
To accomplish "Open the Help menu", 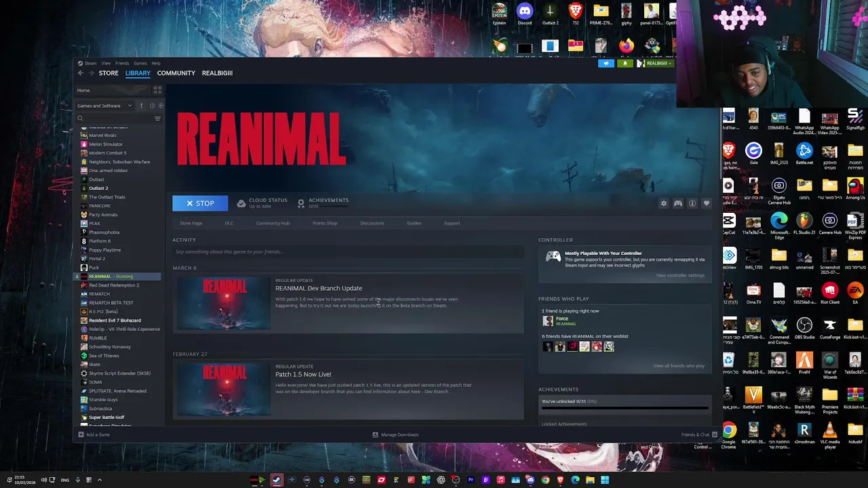I will (156, 63).
